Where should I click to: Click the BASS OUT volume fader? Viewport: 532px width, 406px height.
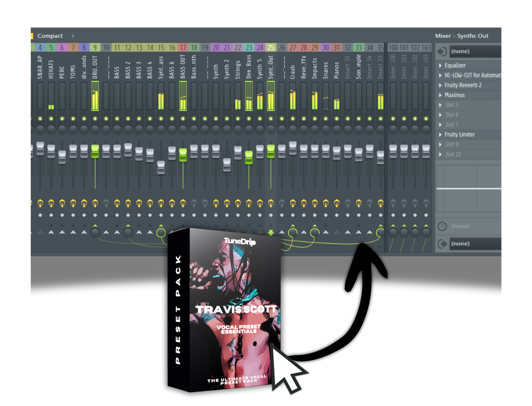pyautogui.click(x=183, y=153)
